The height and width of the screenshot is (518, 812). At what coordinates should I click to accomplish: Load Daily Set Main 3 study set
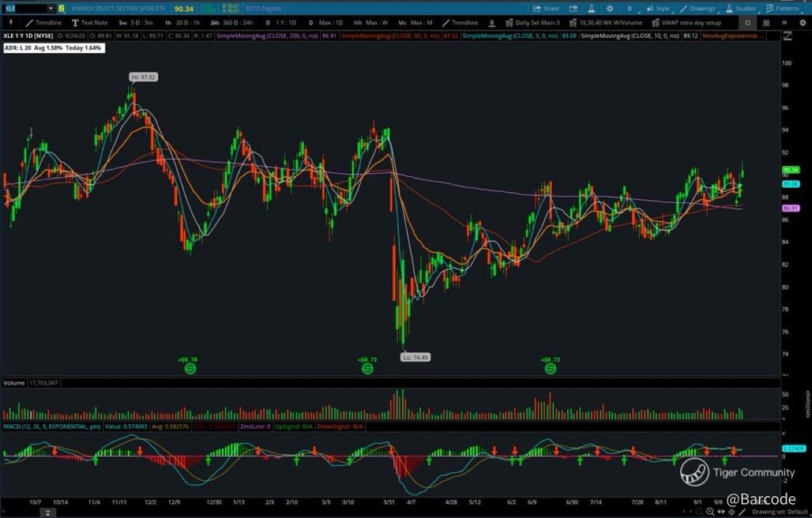533,23
